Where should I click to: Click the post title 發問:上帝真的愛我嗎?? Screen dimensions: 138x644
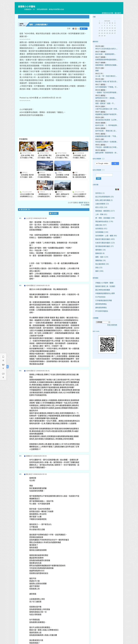(x=39, y=24)
